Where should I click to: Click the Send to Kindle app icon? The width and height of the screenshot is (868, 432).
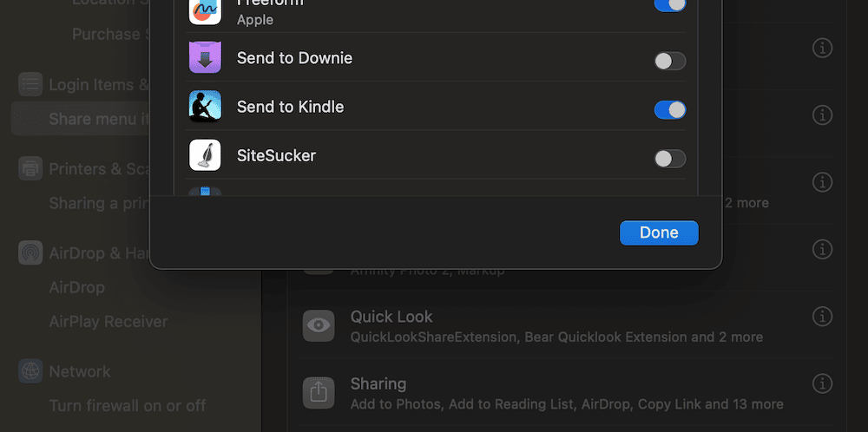pos(205,107)
